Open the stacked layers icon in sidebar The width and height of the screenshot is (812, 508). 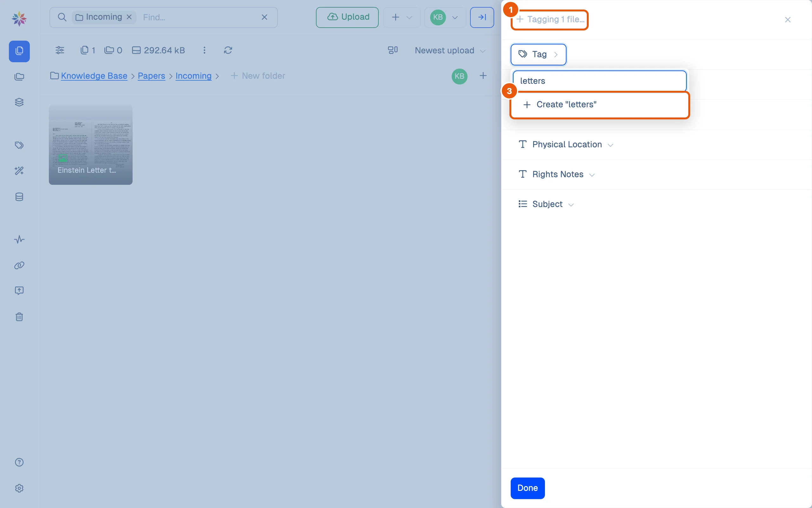[19, 102]
